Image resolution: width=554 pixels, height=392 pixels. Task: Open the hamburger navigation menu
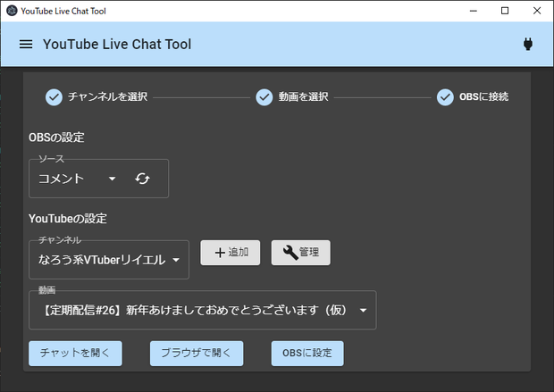[26, 44]
